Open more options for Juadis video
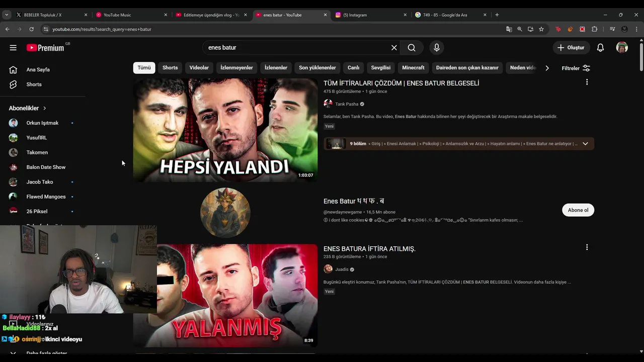The image size is (644, 362). click(x=587, y=247)
